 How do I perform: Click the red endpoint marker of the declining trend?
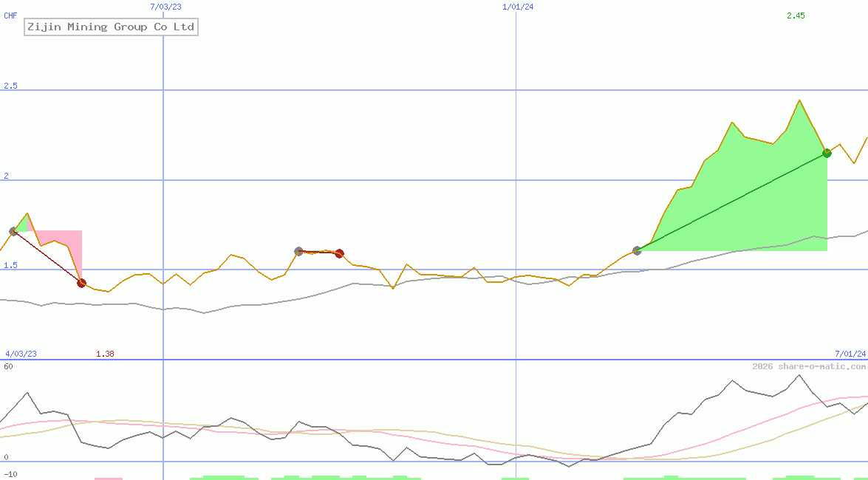81,283
